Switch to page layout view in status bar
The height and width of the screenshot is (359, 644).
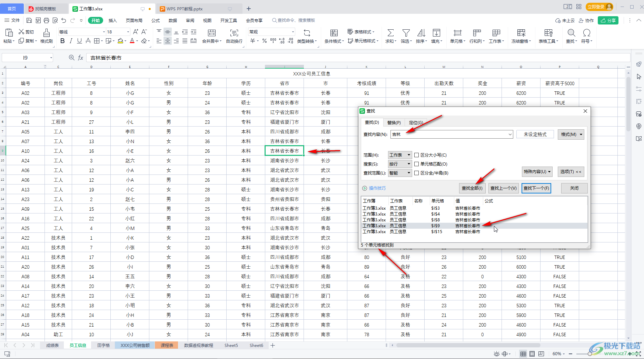pyautogui.click(x=532, y=354)
